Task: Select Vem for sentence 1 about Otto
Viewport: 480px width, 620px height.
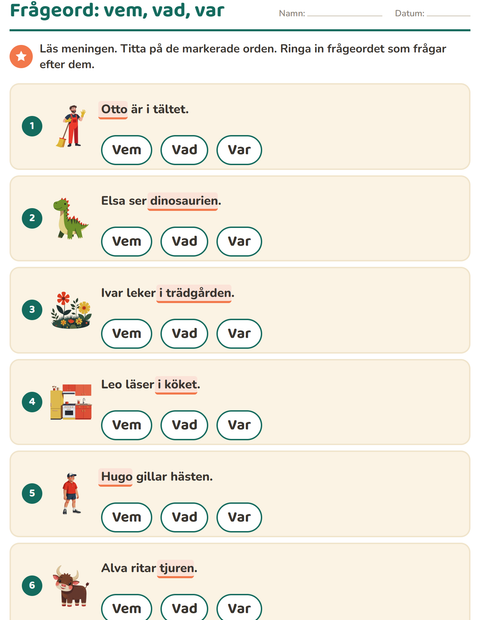Action: point(127,150)
